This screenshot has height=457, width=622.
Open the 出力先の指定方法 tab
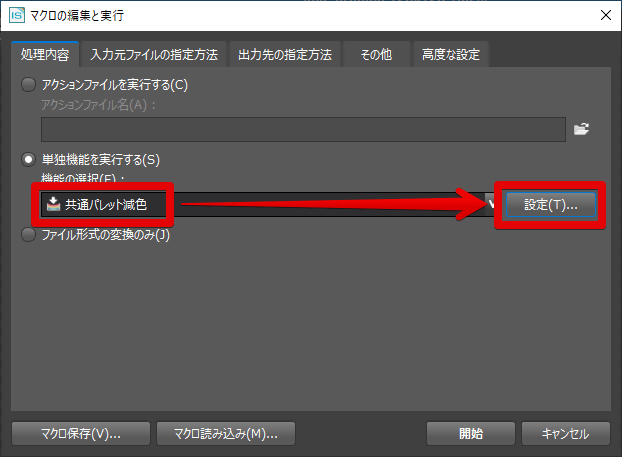tap(285, 55)
